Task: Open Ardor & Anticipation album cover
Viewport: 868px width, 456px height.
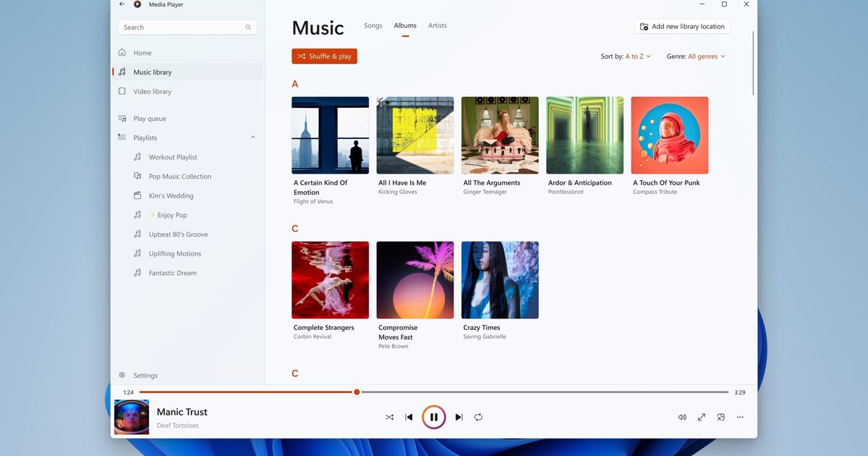Action: point(584,135)
